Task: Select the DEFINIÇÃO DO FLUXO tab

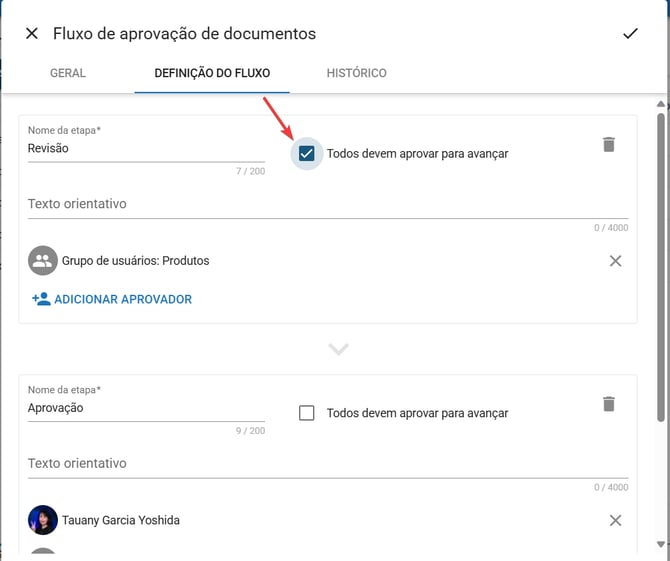Action: (x=212, y=73)
